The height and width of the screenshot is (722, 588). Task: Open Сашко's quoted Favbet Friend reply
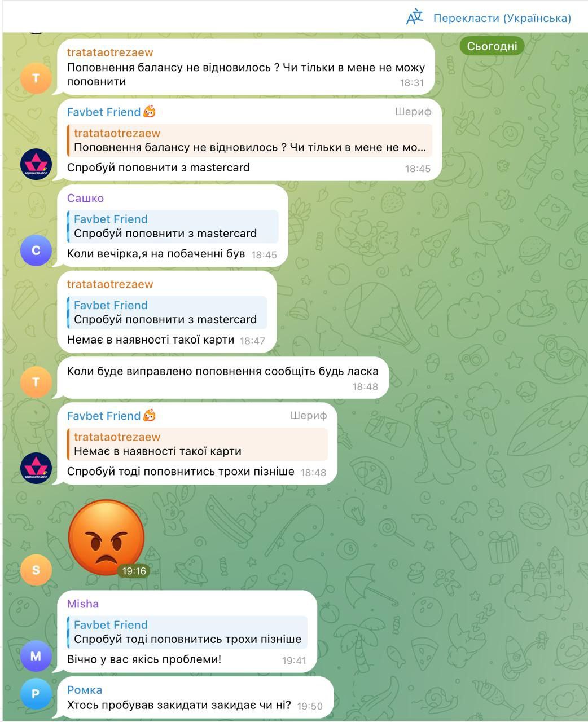[173, 226]
